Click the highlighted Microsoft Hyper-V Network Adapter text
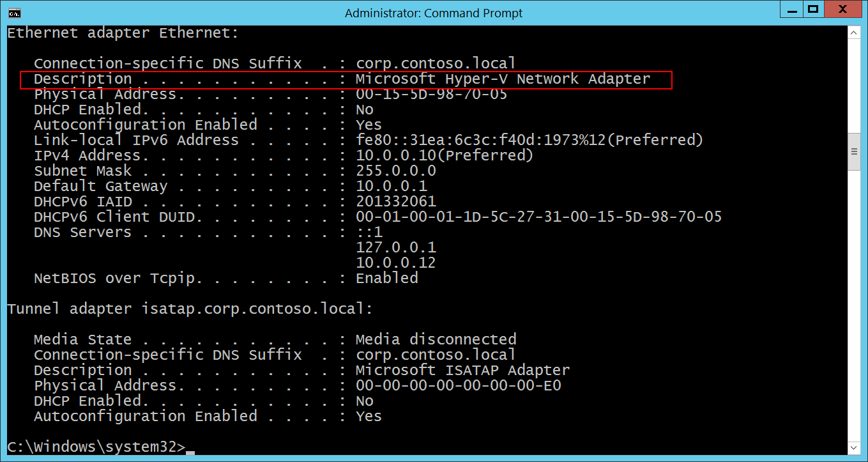Viewport: 868px width, 462px height. point(503,79)
